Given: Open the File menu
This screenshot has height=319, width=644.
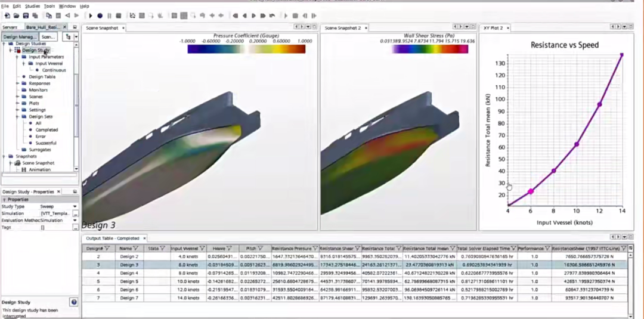Looking at the screenshot, I should (5, 6).
